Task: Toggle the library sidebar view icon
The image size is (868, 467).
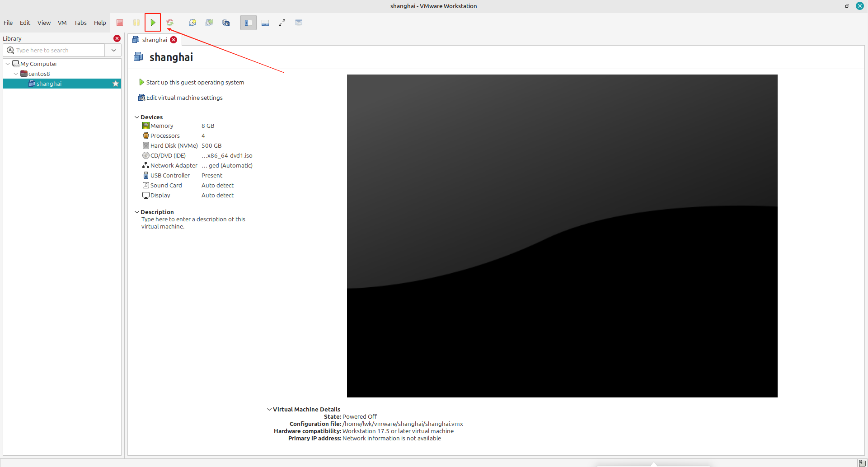Action: (249, 23)
